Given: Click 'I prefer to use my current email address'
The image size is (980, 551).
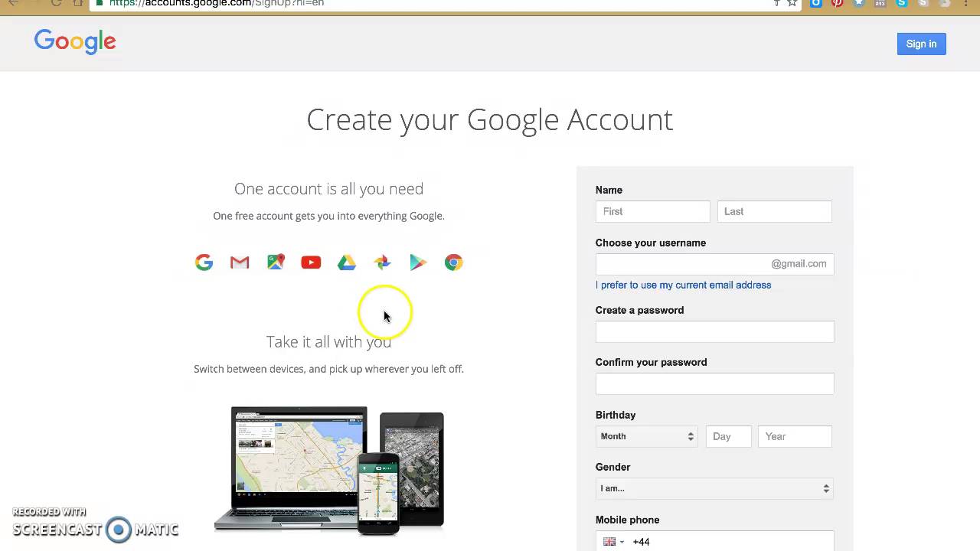Looking at the screenshot, I should [x=683, y=285].
